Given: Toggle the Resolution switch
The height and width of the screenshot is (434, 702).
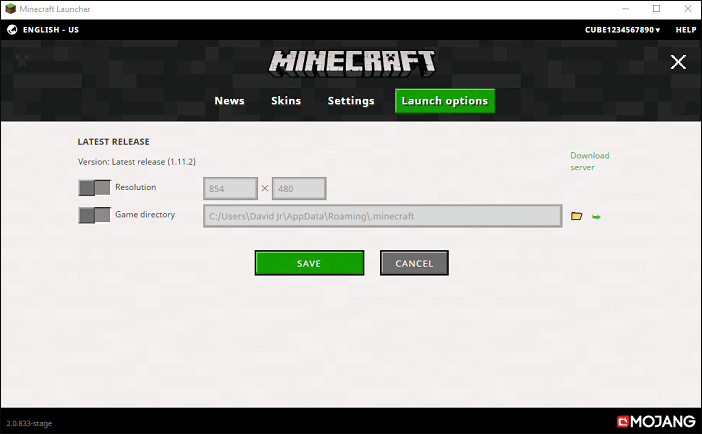Looking at the screenshot, I should tap(94, 188).
